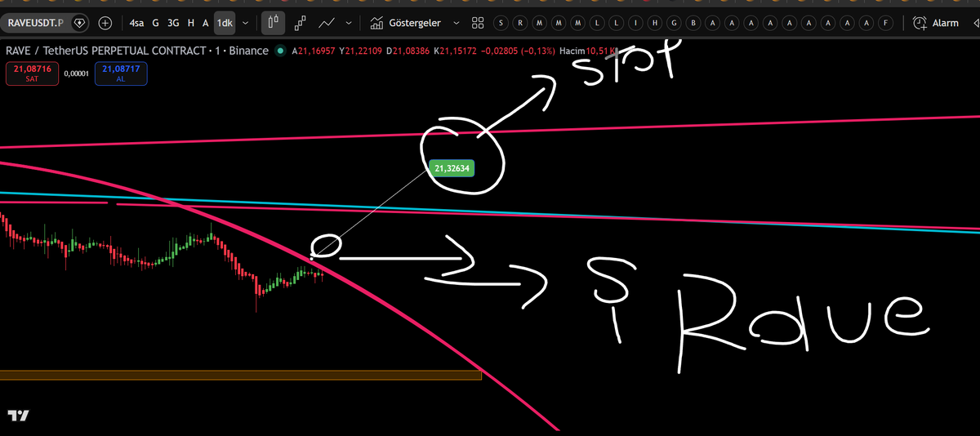The width and height of the screenshot is (980, 436).
Task: Select the candlestick chart type icon
Action: coord(274,23)
